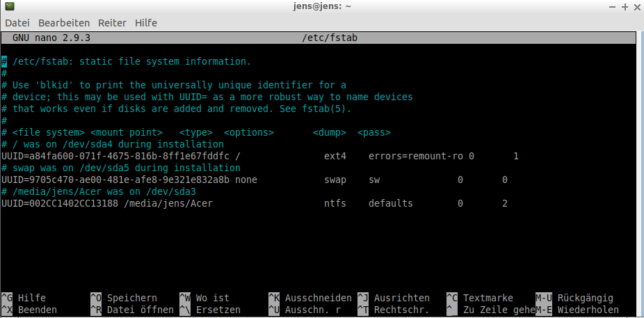This screenshot has width=644, height=318.
Task: Click the /etc/fstab filename in nano header
Action: click(x=331, y=37)
